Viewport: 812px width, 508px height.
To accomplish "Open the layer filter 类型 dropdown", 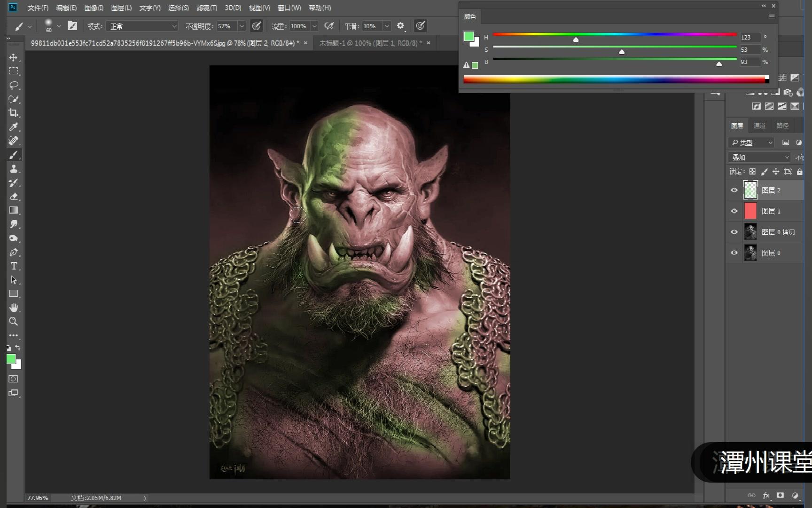I will pyautogui.click(x=751, y=143).
